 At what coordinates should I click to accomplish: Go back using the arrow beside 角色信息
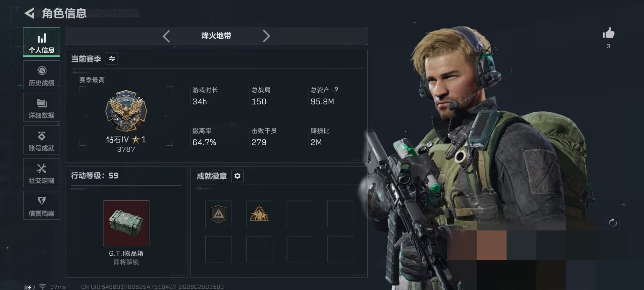pos(30,13)
